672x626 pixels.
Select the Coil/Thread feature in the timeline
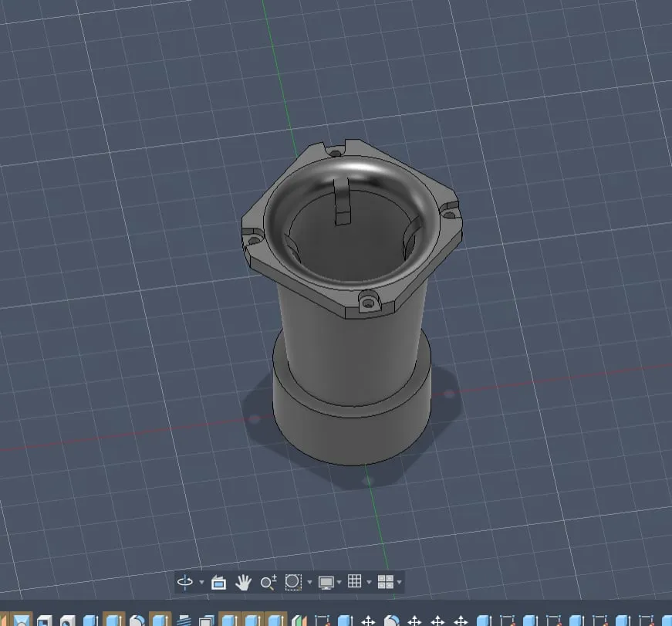pyautogui.click(x=184, y=620)
